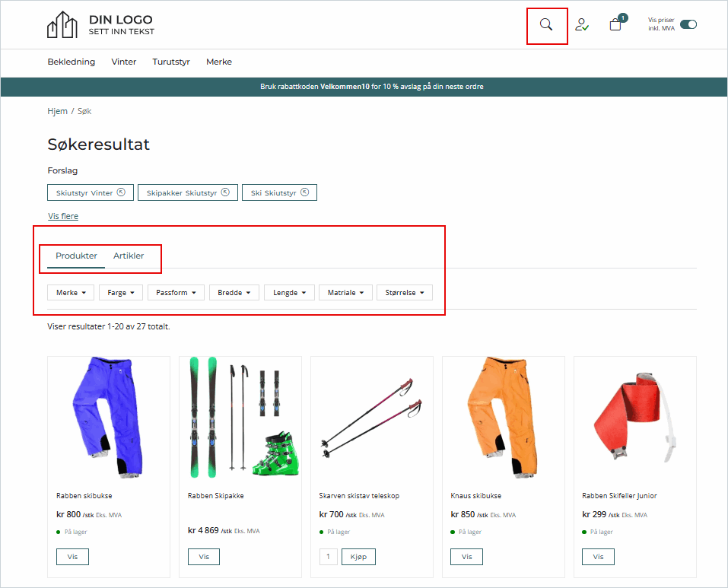Toggle prices including MVA switch

[x=688, y=24]
